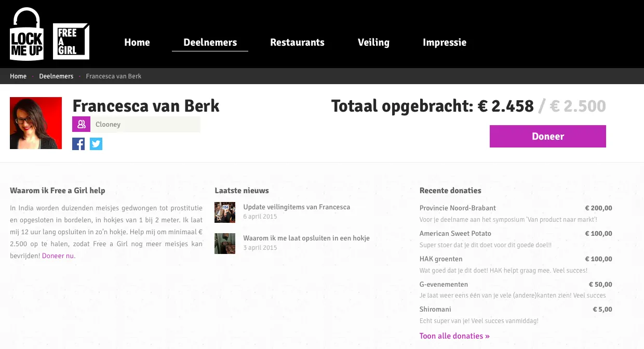Open 'Update veilingitems van Francesca' news article
Viewport: 644px width, 349px height.
coord(297,207)
